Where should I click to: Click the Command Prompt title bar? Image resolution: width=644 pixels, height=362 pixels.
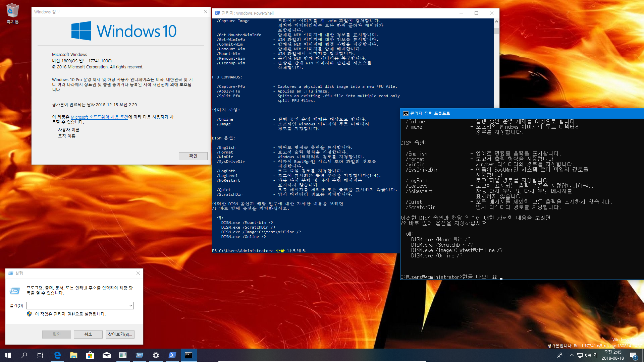(x=522, y=113)
